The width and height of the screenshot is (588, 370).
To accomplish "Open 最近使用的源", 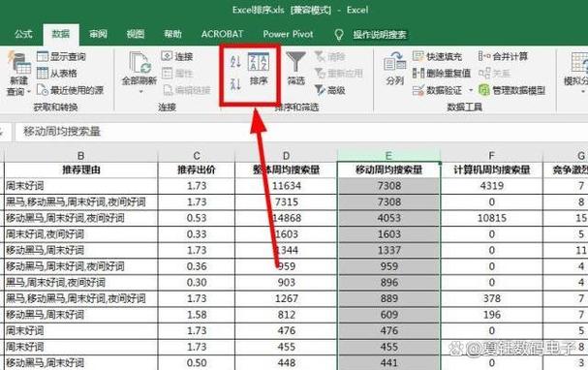I will (x=70, y=90).
